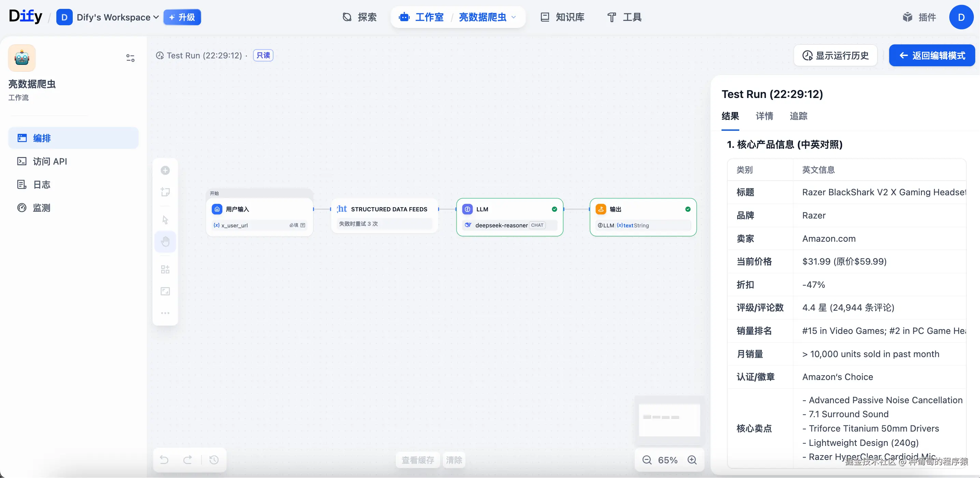Click 显示运行历史 button
Viewport: 980px width, 478px height.
click(x=836, y=56)
